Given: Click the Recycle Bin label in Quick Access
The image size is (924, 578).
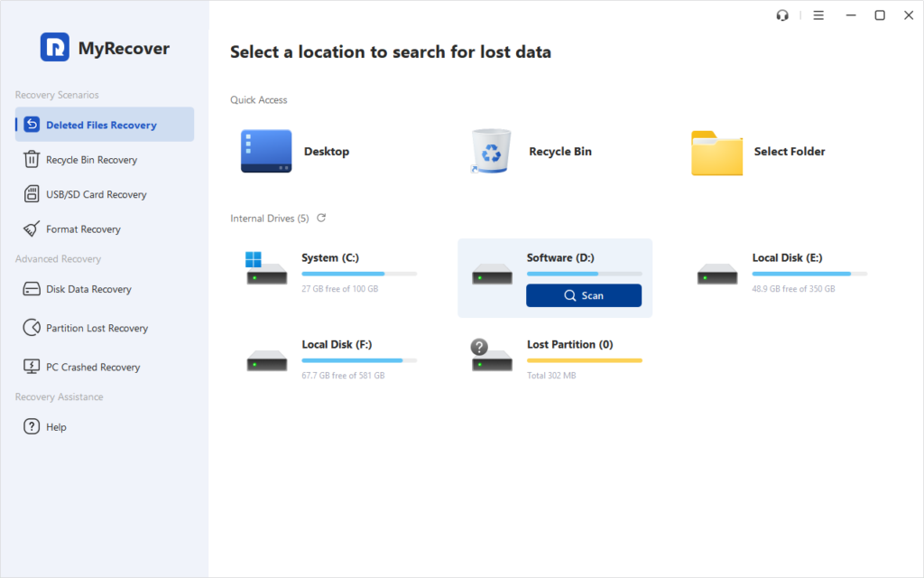Looking at the screenshot, I should tap(559, 152).
